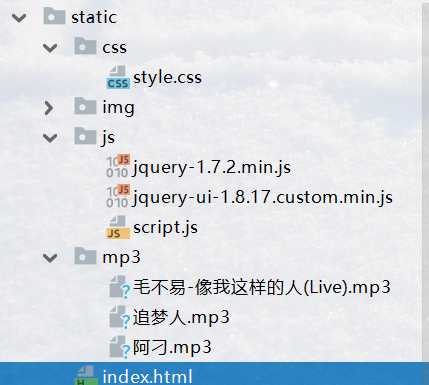Select 追梦人.mp3 file name
Screen dimensions: 429x385
[181, 318]
